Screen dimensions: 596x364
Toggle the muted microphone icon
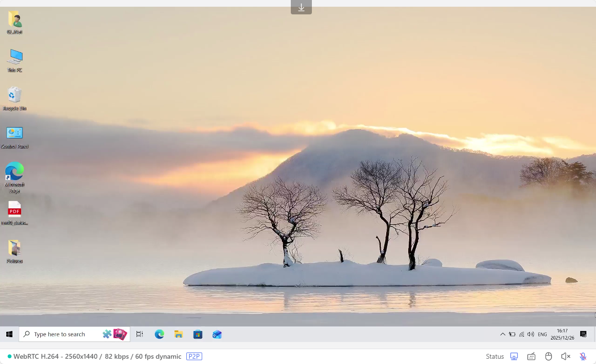[583, 356]
